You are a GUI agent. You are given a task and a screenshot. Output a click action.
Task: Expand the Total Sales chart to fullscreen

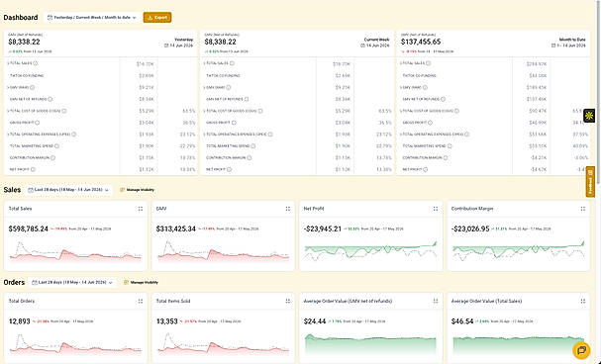click(x=141, y=209)
